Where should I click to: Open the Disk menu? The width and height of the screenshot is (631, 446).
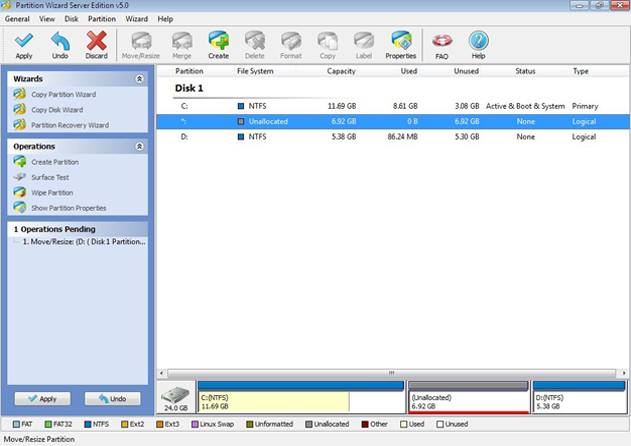pos(71,19)
